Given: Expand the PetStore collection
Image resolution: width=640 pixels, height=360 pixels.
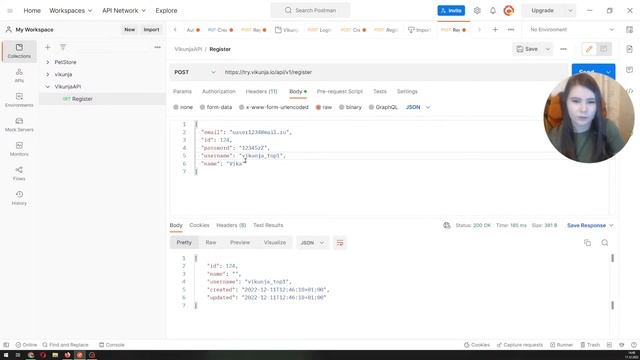Looking at the screenshot, I should (48, 62).
